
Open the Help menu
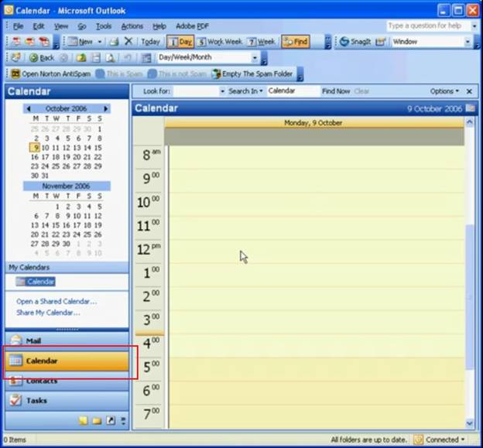pos(159,26)
